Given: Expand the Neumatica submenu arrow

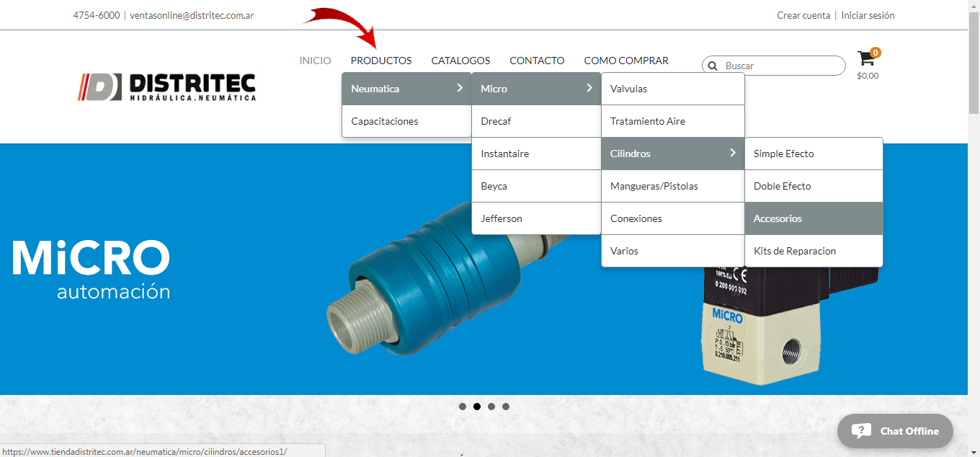Looking at the screenshot, I should pos(459,88).
